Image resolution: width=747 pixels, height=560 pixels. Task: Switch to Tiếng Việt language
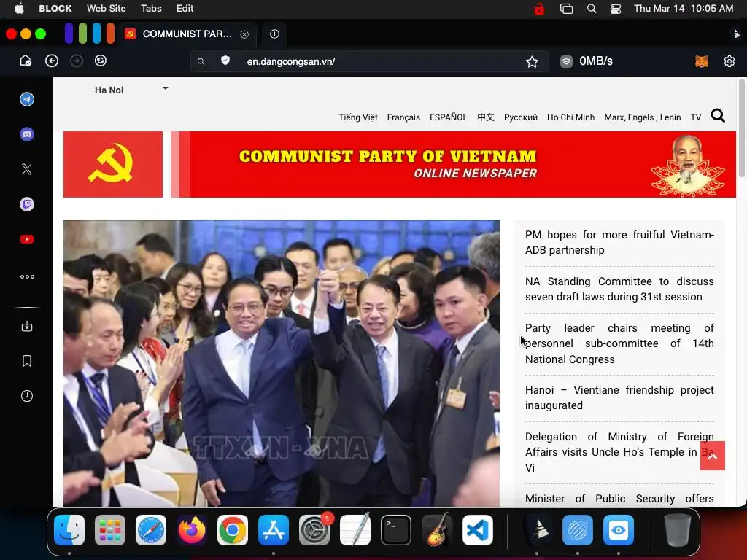[x=357, y=117]
